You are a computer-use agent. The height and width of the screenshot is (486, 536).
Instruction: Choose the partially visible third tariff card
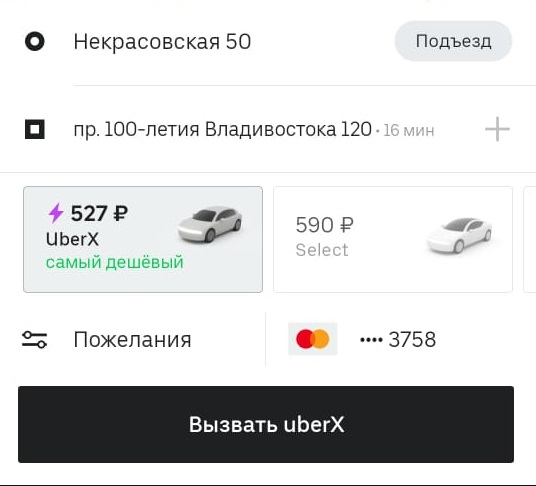click(x=530, y=239)
